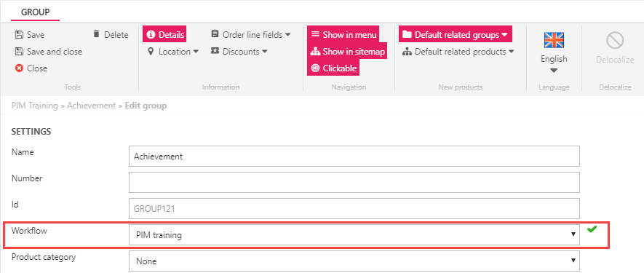Select the GROUP ribbon tab

coord(36,12)
